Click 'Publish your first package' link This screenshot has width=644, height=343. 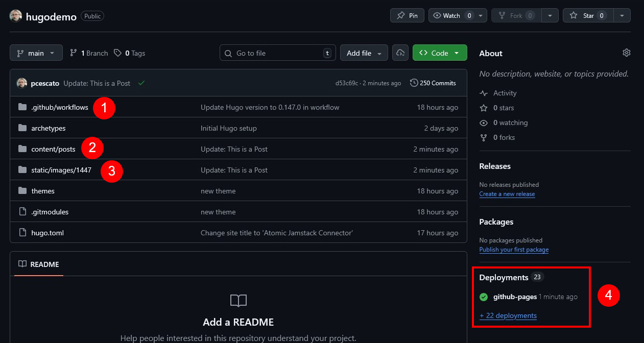pos(514,250)
